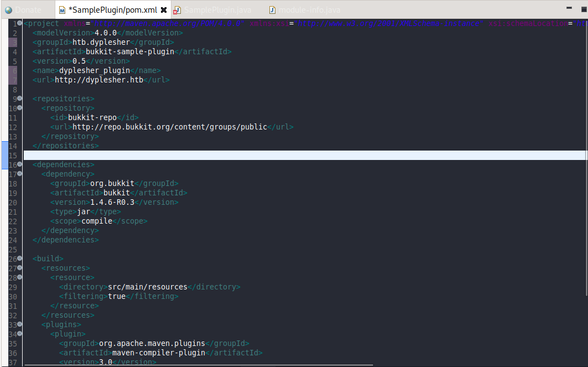Viewport: 588px width, 367px height.
Task: Click the globe icon on the Donate tab
Action: [8, 10]
